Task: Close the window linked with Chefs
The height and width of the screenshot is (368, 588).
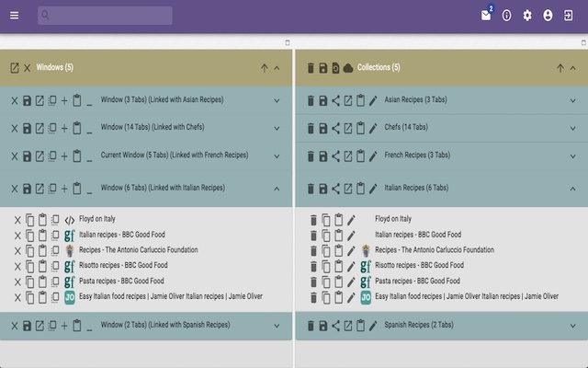Action: [x=15, y=129]
